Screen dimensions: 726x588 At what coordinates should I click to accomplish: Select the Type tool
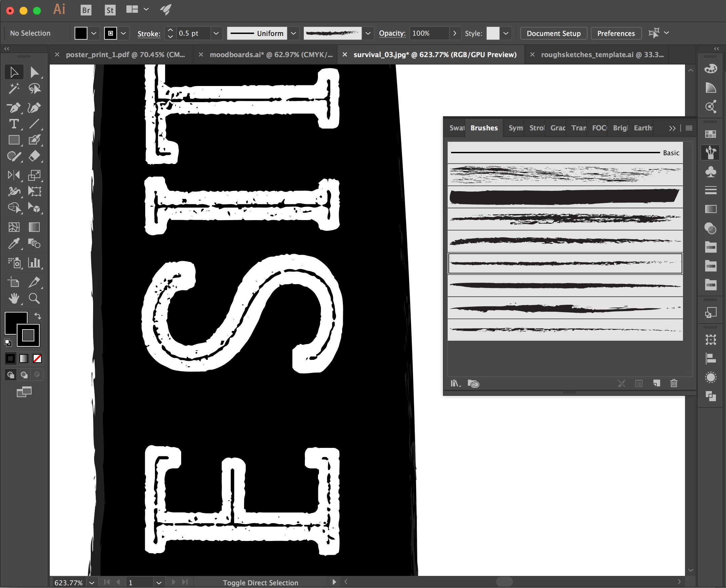click(x=13, y=124)
